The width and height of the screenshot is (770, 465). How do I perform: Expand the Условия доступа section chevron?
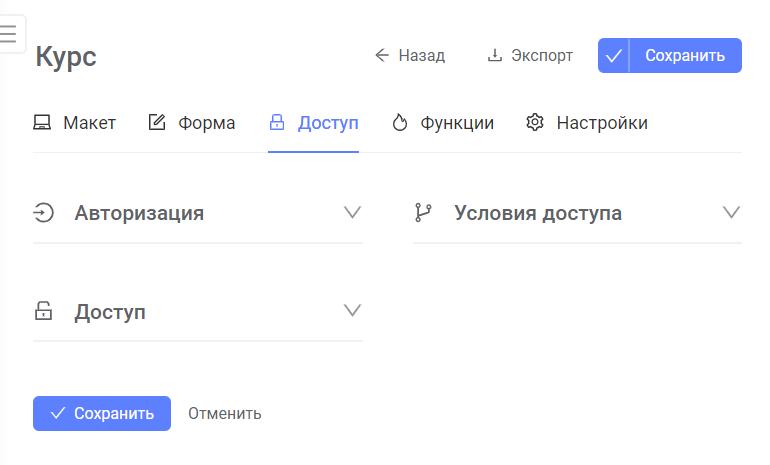[731, 212]
